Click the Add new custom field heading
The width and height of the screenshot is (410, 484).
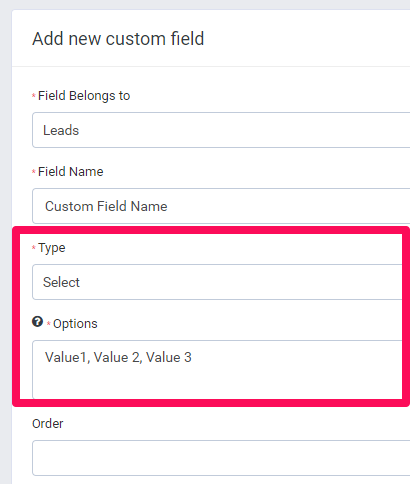(x=118, y=39)
